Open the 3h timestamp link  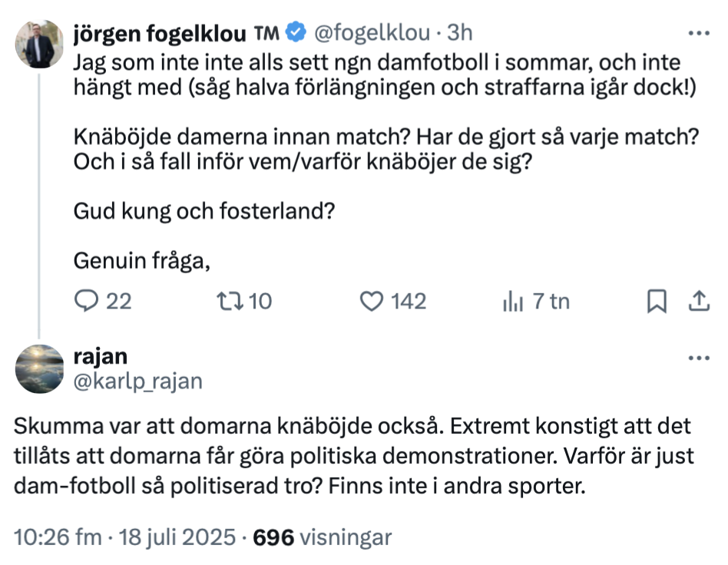460,32
